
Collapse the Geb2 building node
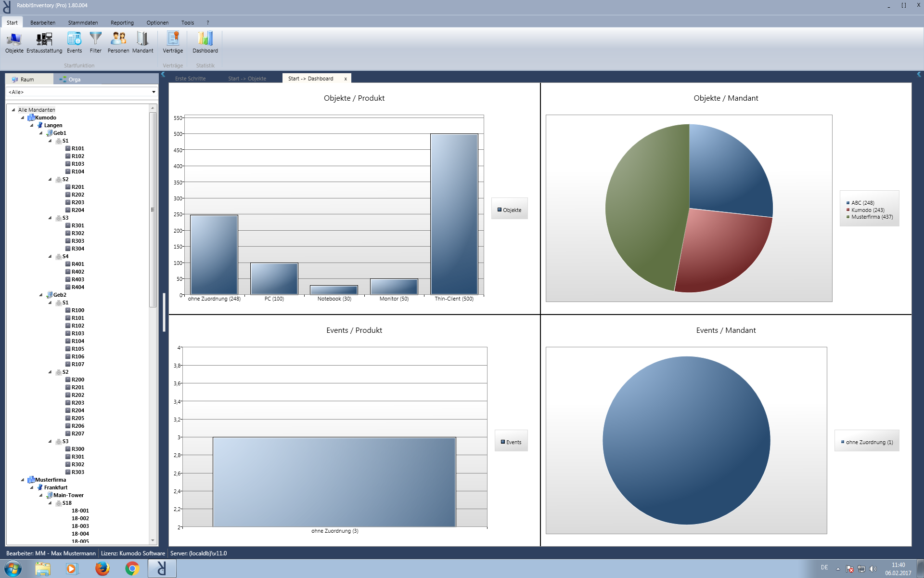click(x=42, y=294)
